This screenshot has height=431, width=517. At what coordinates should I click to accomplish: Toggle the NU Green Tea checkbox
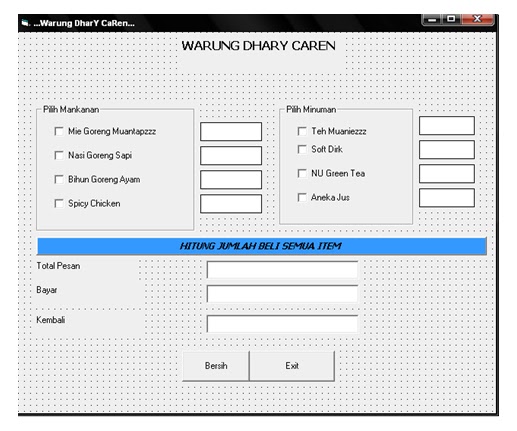(302, 173)
